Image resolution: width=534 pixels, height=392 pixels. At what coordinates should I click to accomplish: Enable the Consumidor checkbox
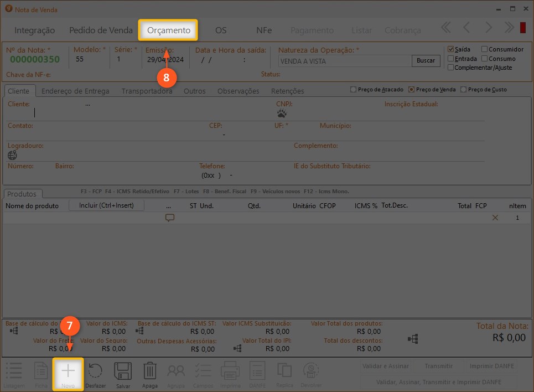coord(485,49)
